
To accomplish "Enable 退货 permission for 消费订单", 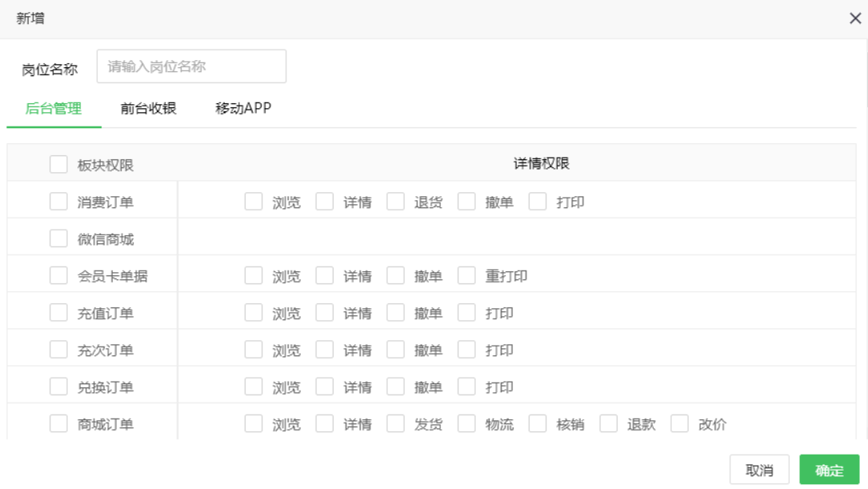I will click(395, 202).
